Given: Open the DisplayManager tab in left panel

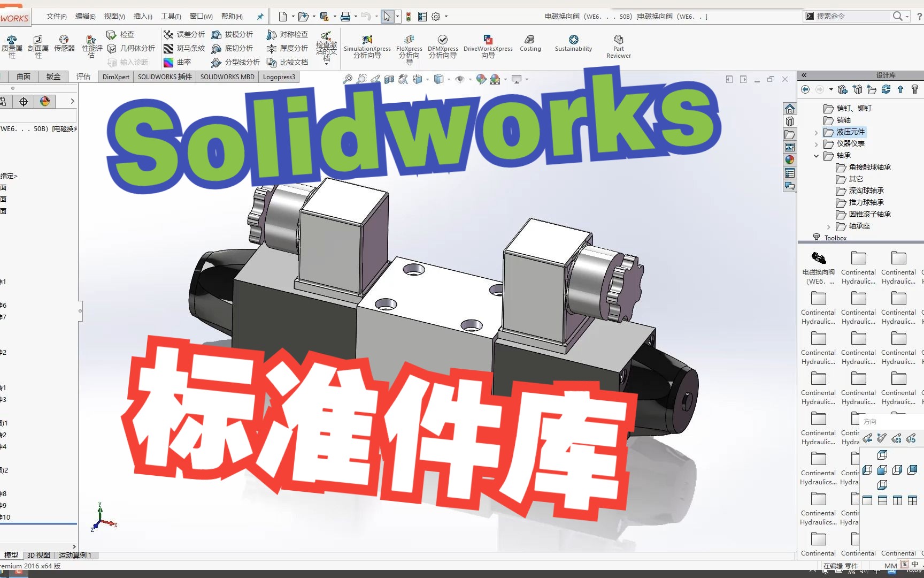Looking at the screenshot, I should tap(45, 101).
